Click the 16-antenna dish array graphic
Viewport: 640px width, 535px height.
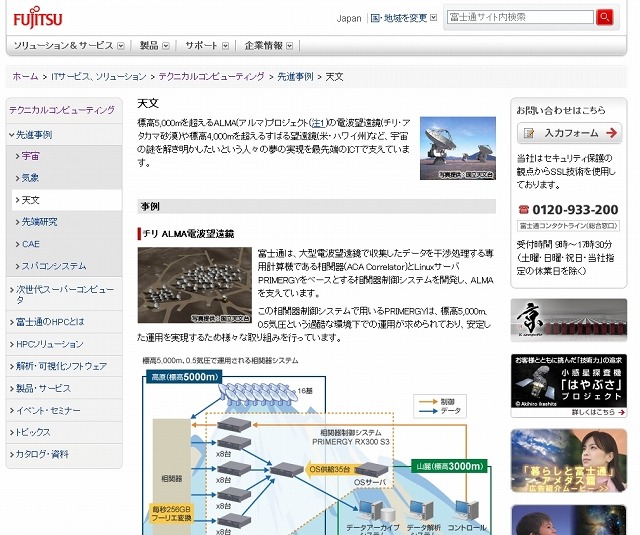click(257, 393)
